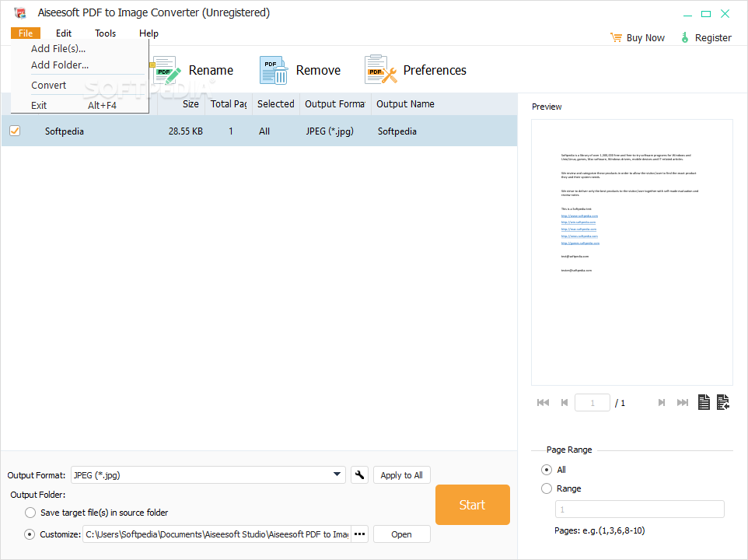Go to next preview page
Image resolution: width=748 pixels, height=560 pixels.
pyautogui.click(x=661, y=403)
